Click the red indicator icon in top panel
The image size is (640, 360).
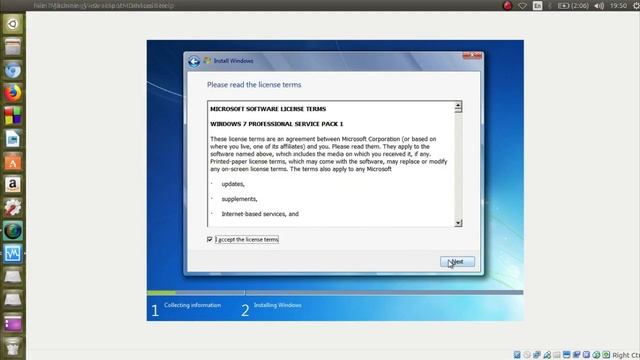click(507, 6)
